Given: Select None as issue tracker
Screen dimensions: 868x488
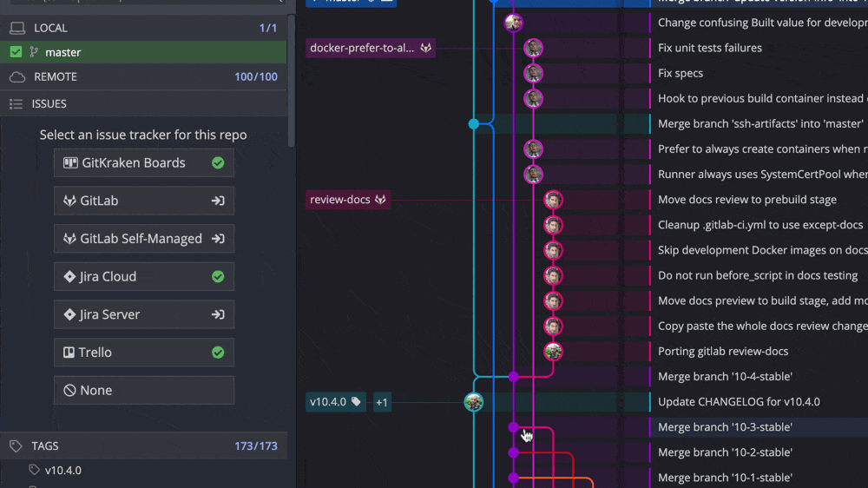Looking at the screenshot, I should 144,391.
